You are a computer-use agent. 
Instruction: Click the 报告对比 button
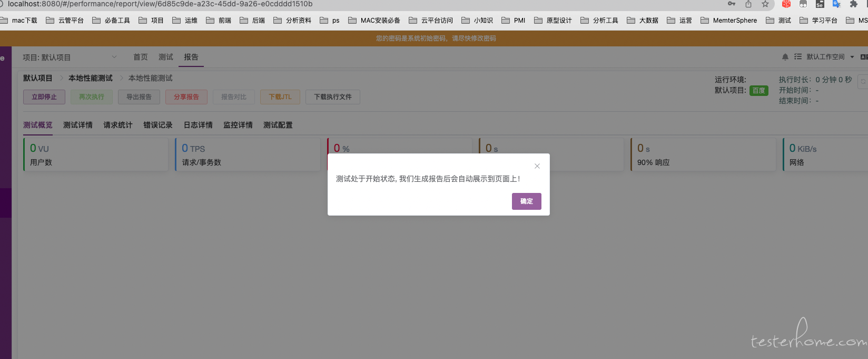(x=234, y=97)
